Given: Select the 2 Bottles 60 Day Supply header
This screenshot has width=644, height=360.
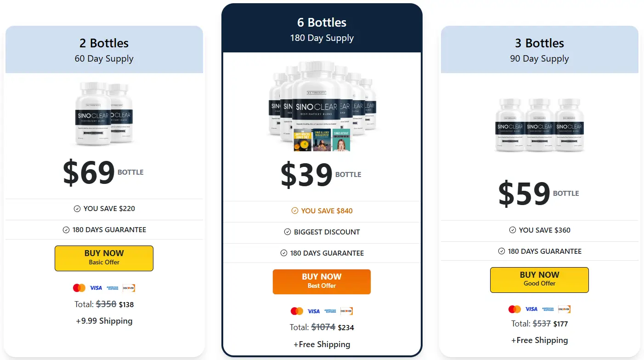Looking at the screenshot, I should pos(104,49).
